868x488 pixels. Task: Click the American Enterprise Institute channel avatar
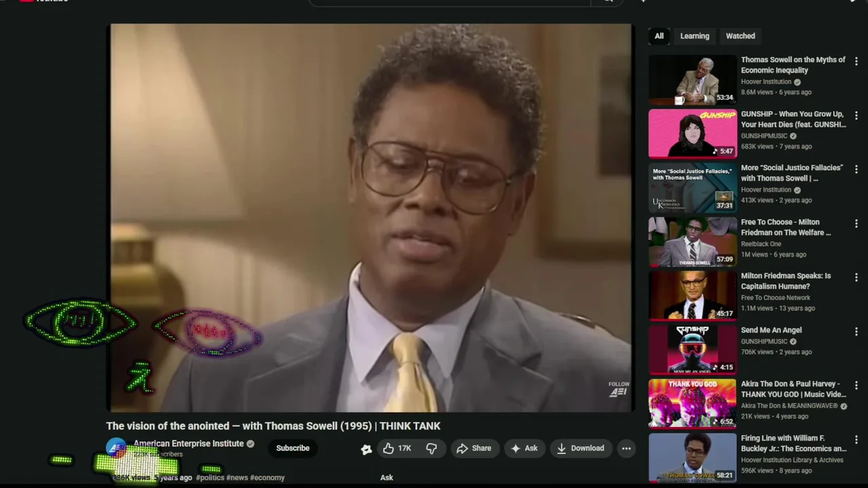click(116, 448)
